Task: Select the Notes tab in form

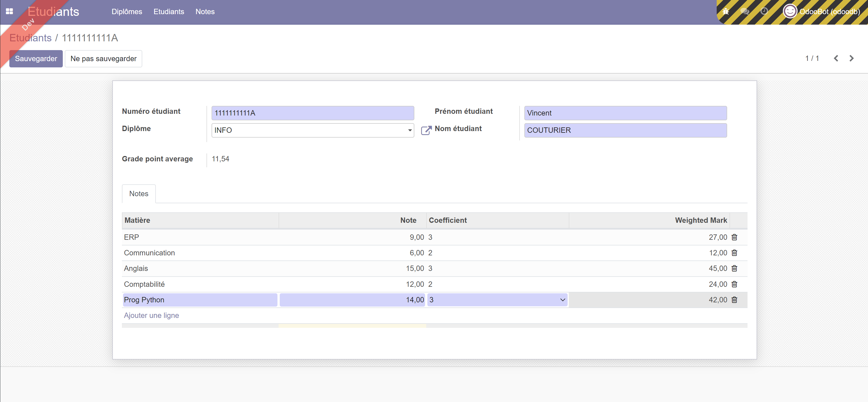Action: [x=139, y=194]
